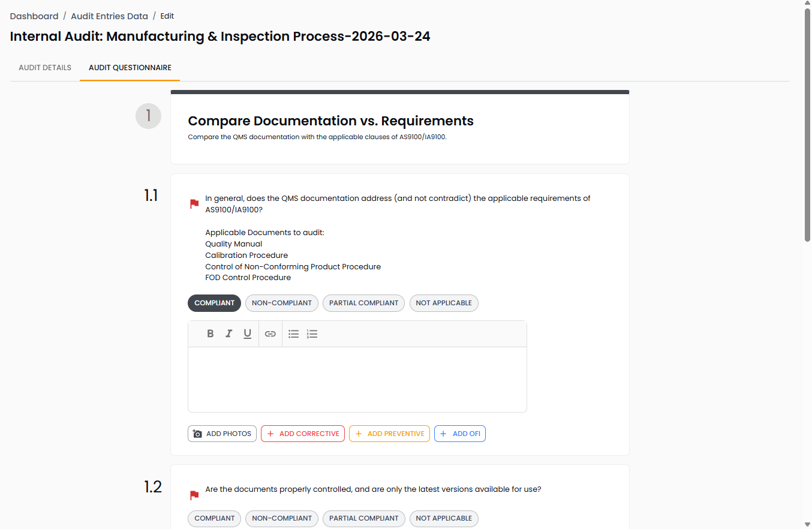The height and width of the screenshot is (529, 812).
Task: Open the Audit Questionnaire tab
Action: [130, 68]
